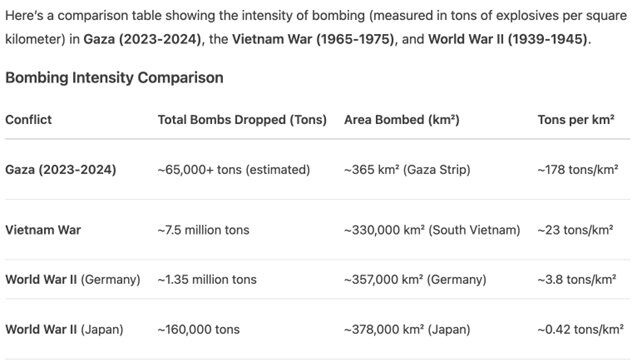Click the Bombing Intensity Comparison heading
Viewport: 641px width, 361px height.
click(114, 78)
